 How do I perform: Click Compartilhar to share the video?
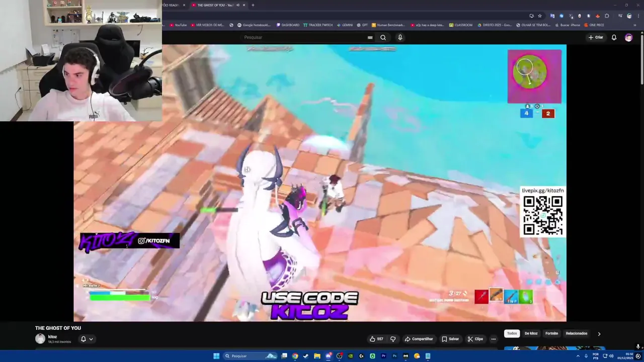[x=419, y=339]
